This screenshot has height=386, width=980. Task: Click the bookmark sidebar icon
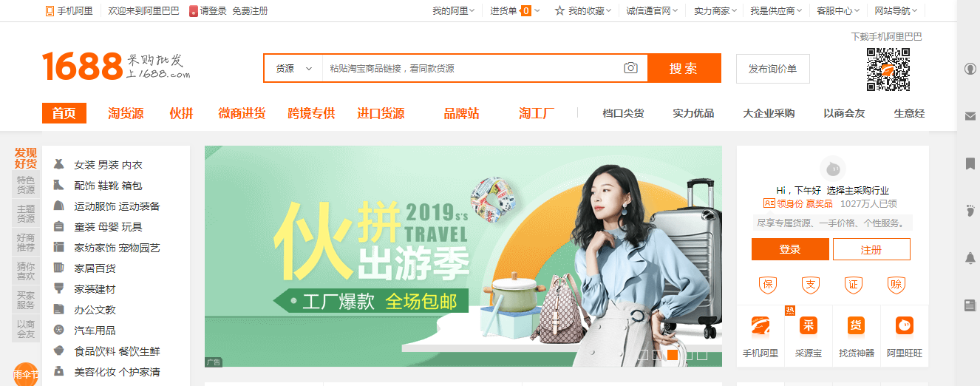coord(970,163)
